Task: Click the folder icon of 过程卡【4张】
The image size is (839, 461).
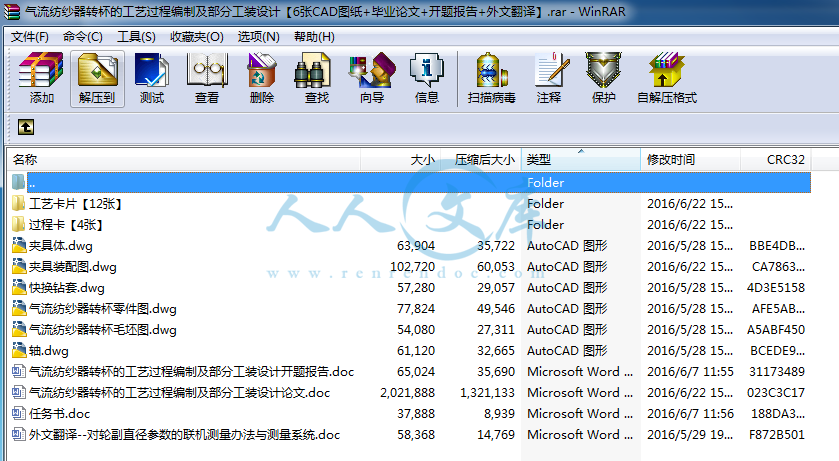Action: (x=19, y=225)
